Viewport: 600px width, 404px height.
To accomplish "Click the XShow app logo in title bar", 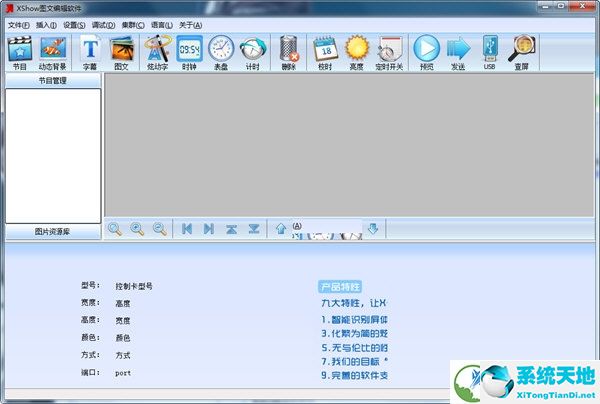I will click(10, 8).
